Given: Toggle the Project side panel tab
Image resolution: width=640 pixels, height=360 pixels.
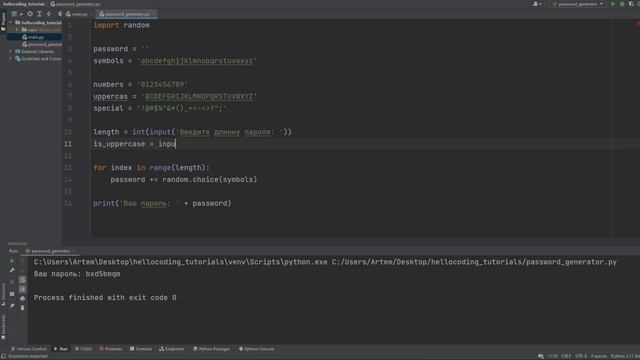Looking at the screenshot, I should click(x=3, y=22).
